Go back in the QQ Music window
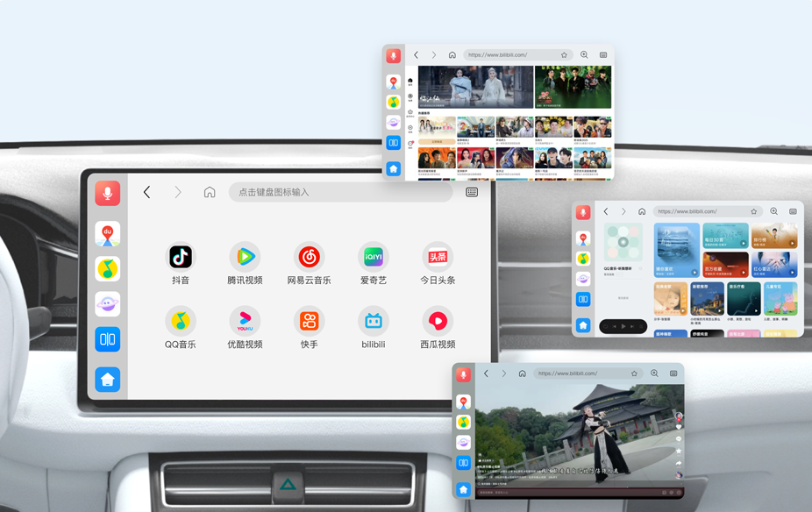The height and width of the screenshot is (512, 812). [605, 211]
